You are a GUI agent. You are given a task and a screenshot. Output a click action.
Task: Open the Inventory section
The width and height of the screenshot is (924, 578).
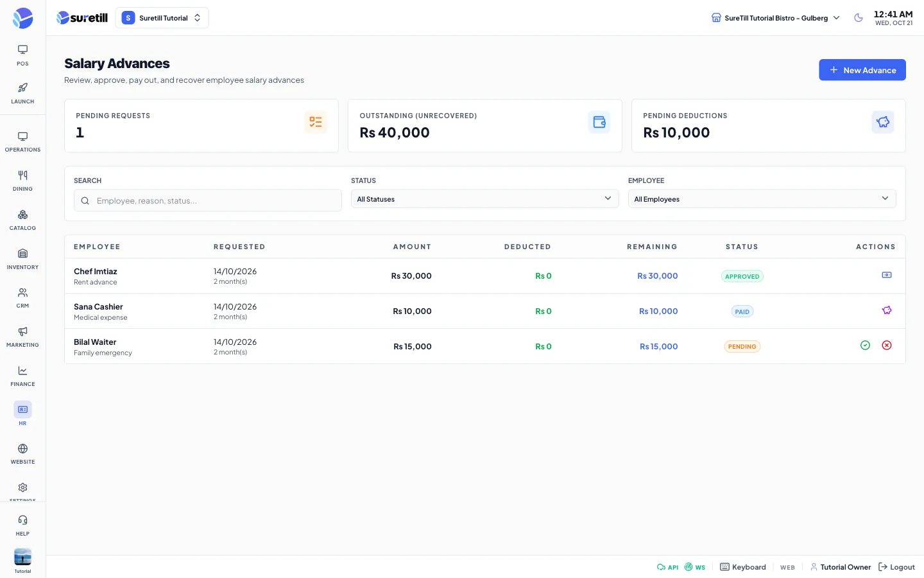coord(22,259)
